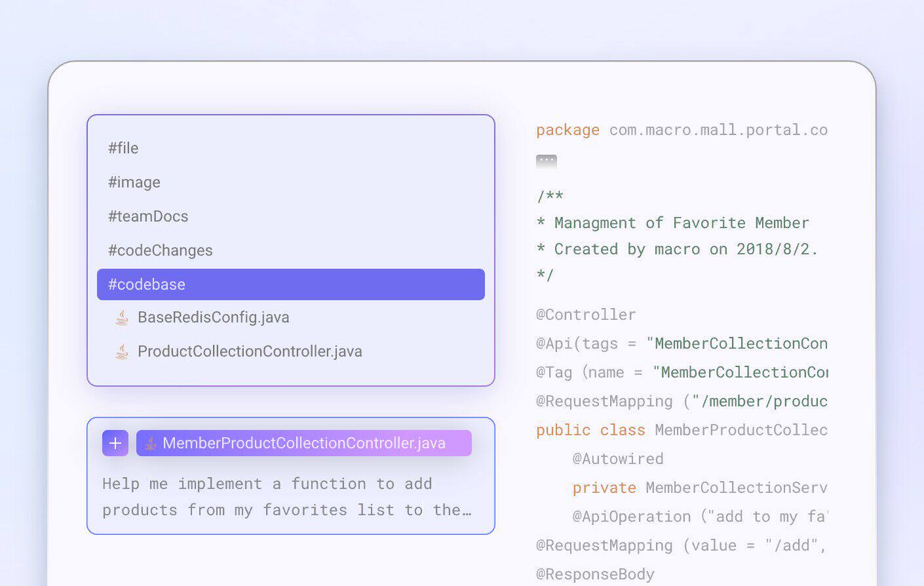Screen dimensions: 924x586
Task: Click the Java icon beside ProductCollectionController.java
Action: pyautogui.click(x=122, y=351)
